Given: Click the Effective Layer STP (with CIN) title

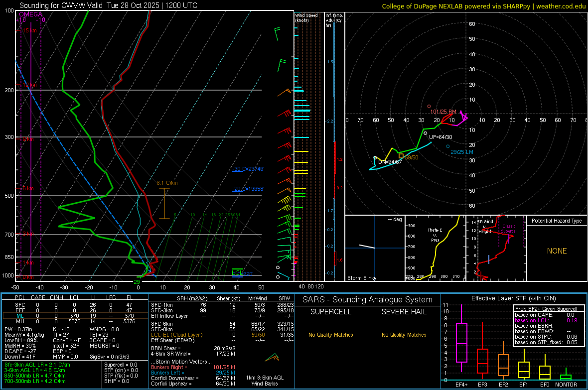Looking at the screenshot, I should click(x=513, y=298).
